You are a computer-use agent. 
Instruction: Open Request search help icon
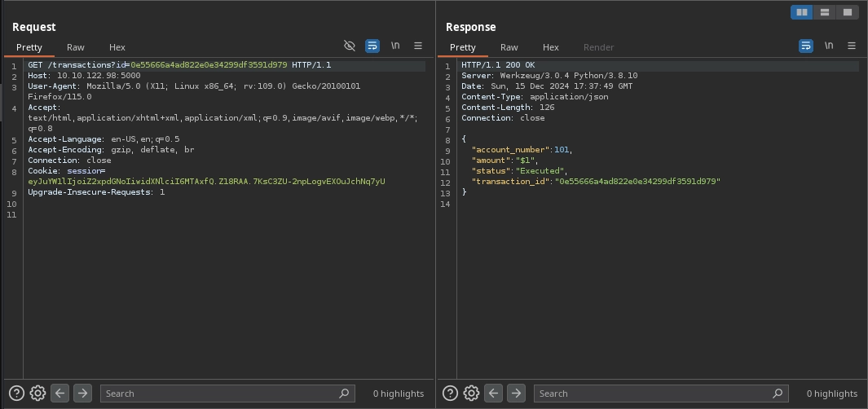(x=15, y=394)
